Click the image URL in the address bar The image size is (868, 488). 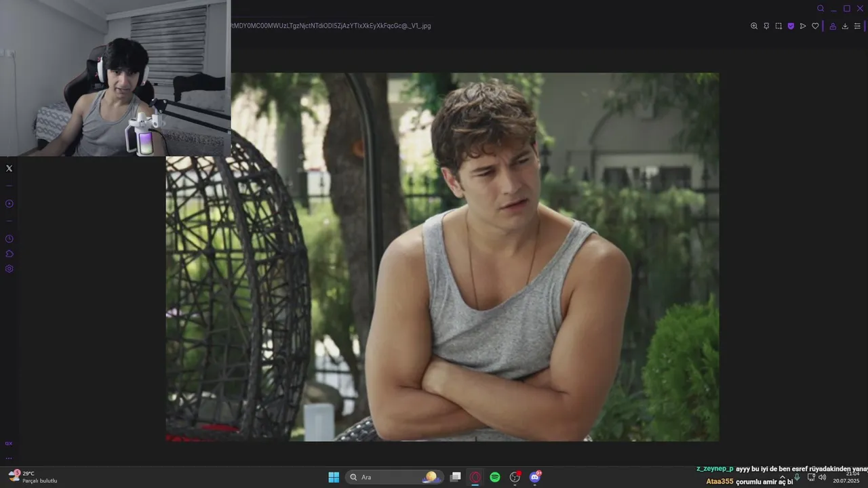point(331,26)
